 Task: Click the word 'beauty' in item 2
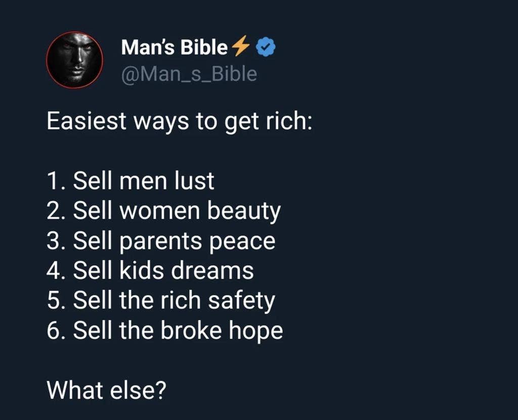coord(244,212)
